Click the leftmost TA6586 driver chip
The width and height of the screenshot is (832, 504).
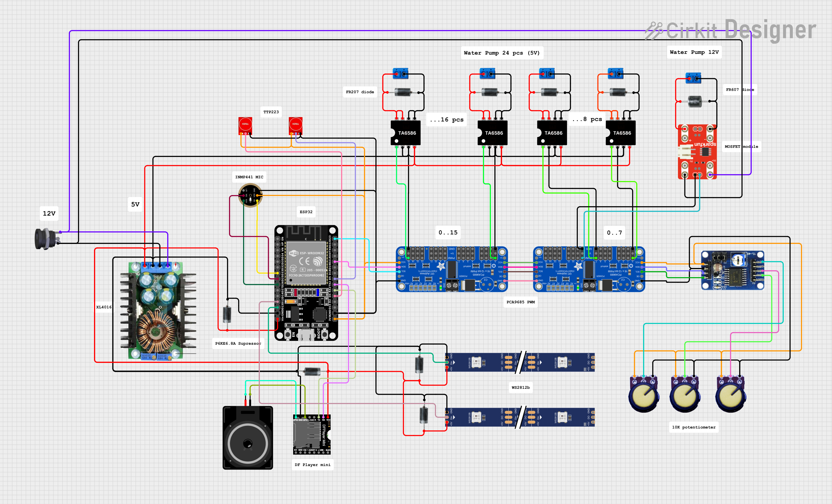pos(406,133)
